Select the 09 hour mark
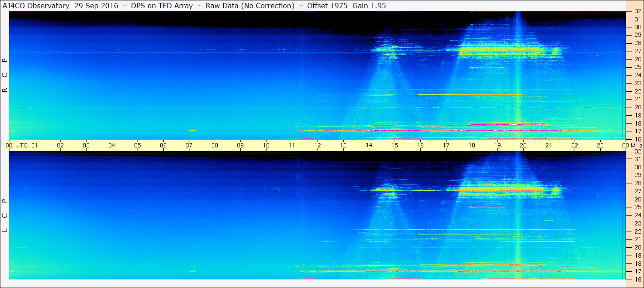644x288 pixels. 240,145
